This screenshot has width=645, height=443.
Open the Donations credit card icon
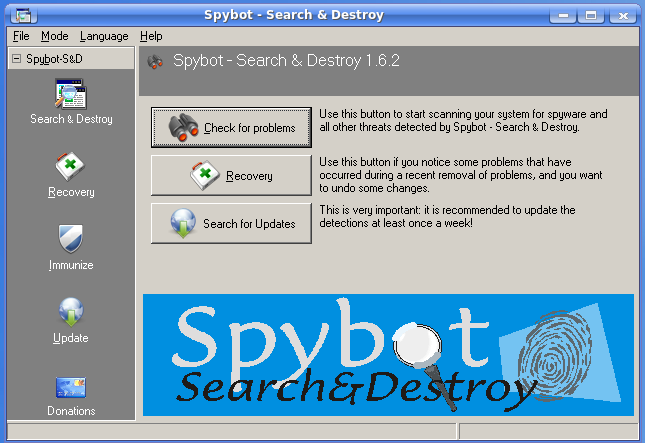pyautogui.click(x=71, y=387)
